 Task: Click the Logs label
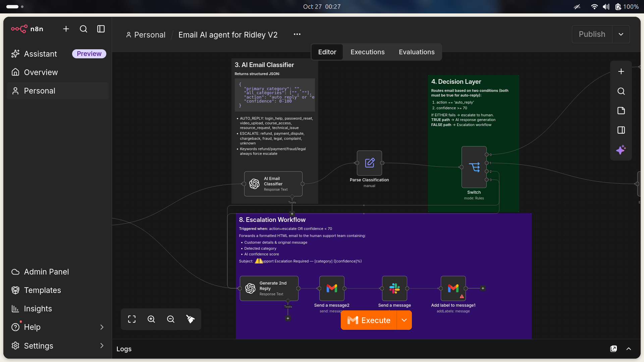[124, 349]
